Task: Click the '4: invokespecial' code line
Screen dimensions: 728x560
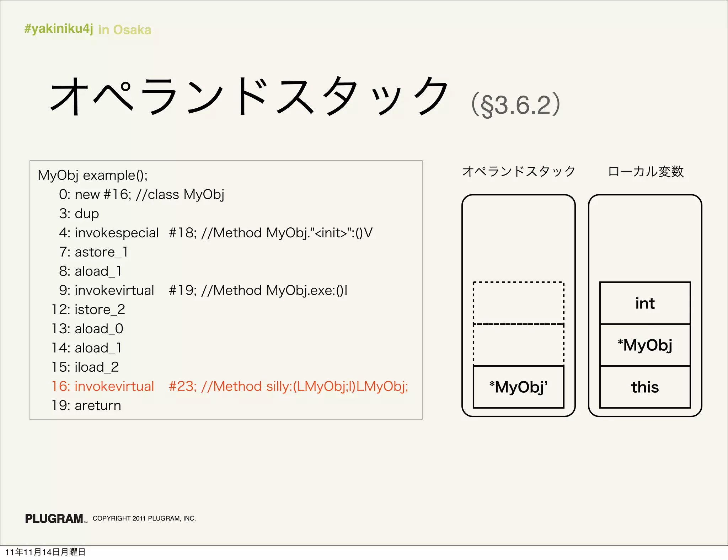Action: pos(215,233)
